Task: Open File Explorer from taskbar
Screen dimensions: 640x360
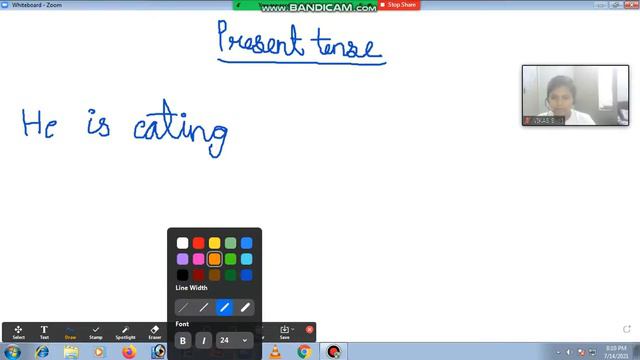Action: 71,352
